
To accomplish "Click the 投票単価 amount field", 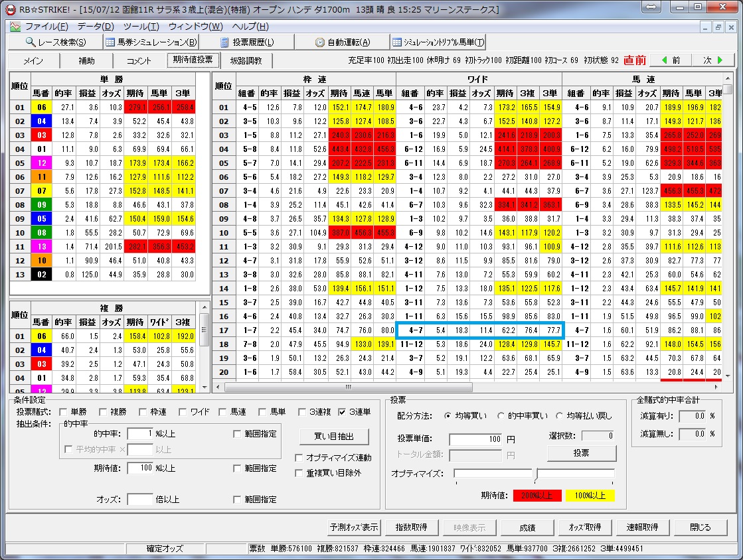I will pyautogui.click(x=476, y=439).
